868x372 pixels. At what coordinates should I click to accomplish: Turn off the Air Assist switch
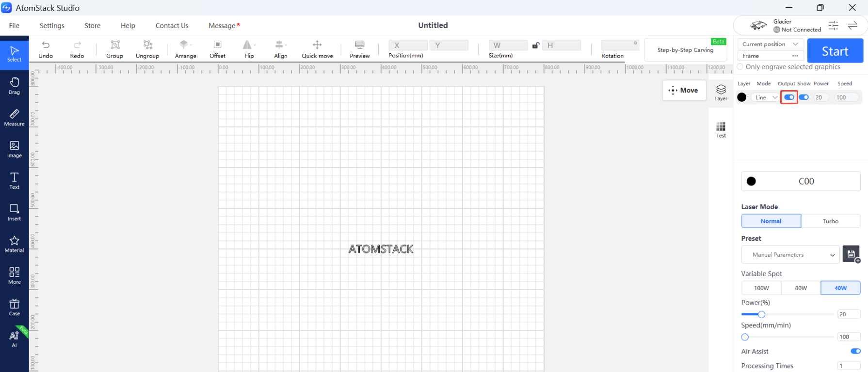(x=855, y=351)
